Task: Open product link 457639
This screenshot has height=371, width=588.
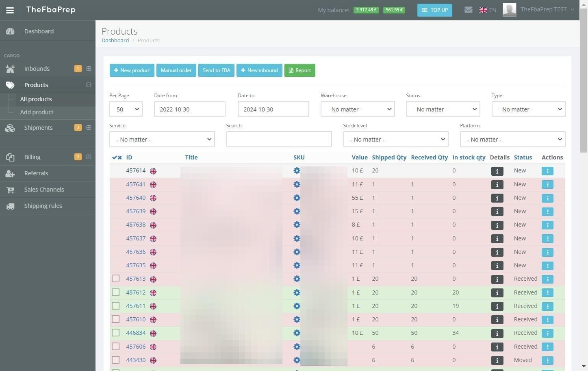Action: (x=136, y=211)
